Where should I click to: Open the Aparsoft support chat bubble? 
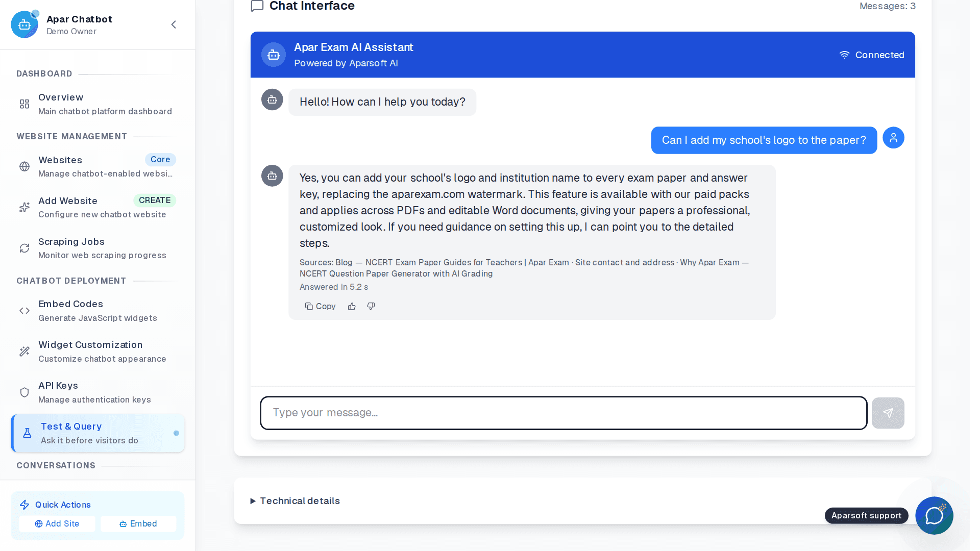[x=934, y=515]
